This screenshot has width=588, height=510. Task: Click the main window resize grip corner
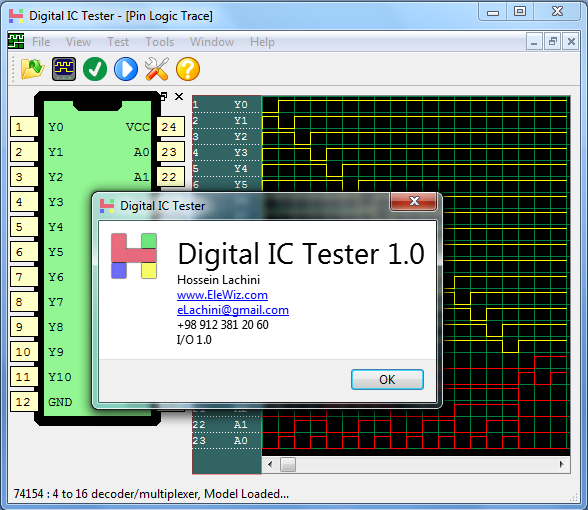(574, 497)
